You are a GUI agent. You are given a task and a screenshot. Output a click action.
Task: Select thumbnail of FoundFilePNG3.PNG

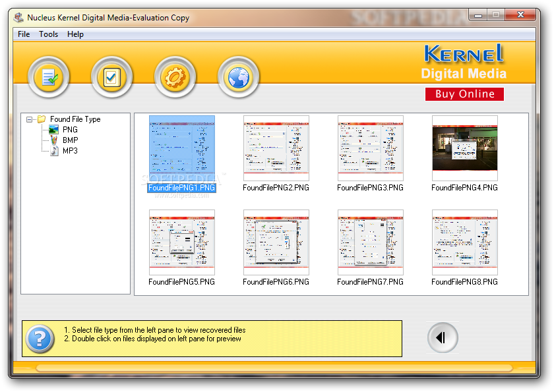371,148
